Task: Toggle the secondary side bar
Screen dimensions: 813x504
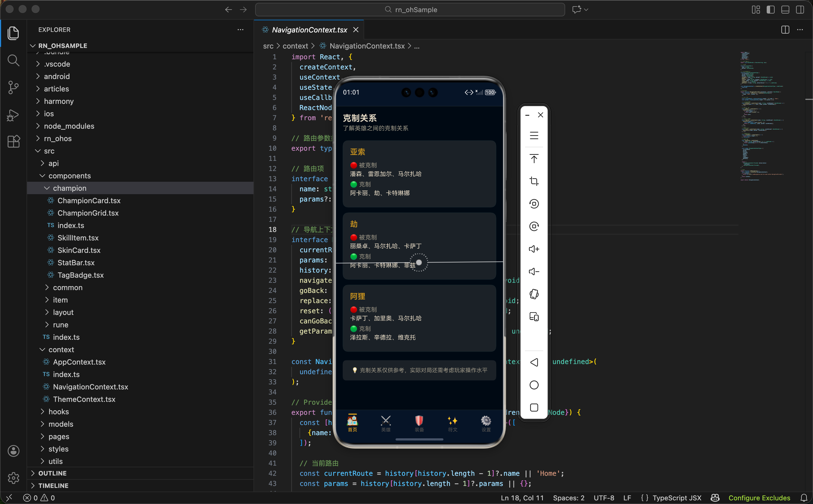Action: click(800, 10)
